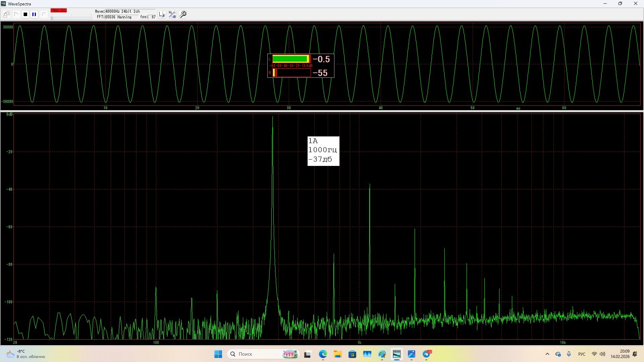This screenshot has width=644, height=362.
Task: Open settings with the wrench icon
Action: 183,14
